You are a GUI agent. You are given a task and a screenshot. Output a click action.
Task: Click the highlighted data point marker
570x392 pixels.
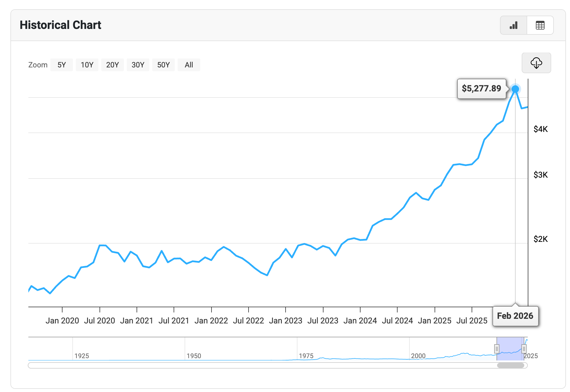click(x=515, y=89)
